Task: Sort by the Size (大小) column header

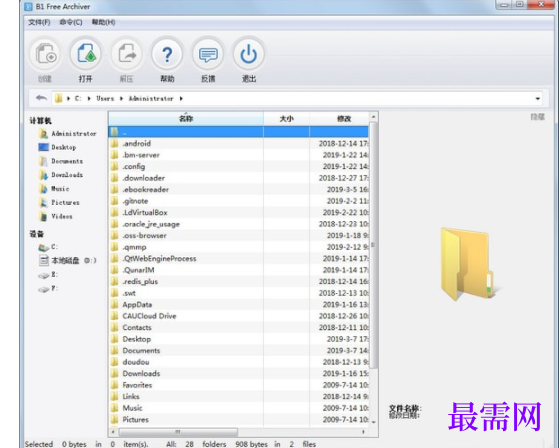Action: point(286,119)
